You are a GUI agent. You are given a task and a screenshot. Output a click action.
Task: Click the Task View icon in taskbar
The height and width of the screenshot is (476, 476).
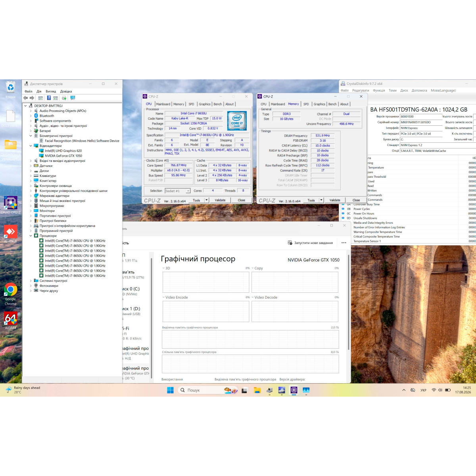(x=245, y=390)
